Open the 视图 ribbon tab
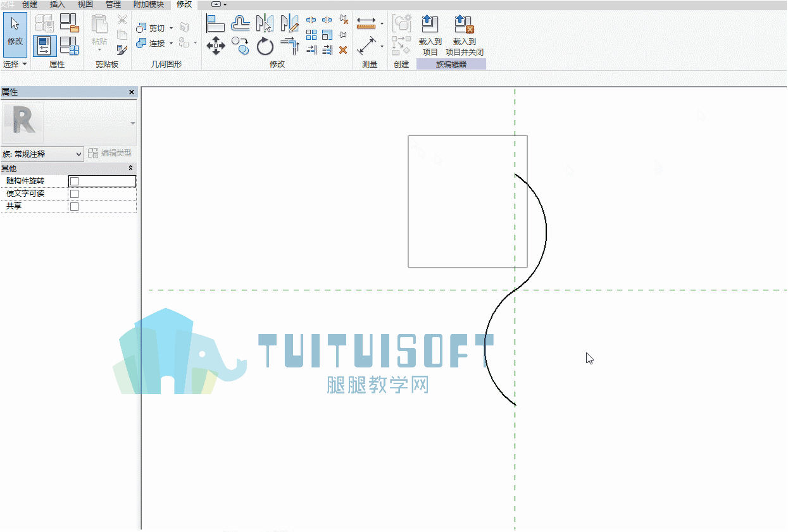 click(x=85, y=4)
